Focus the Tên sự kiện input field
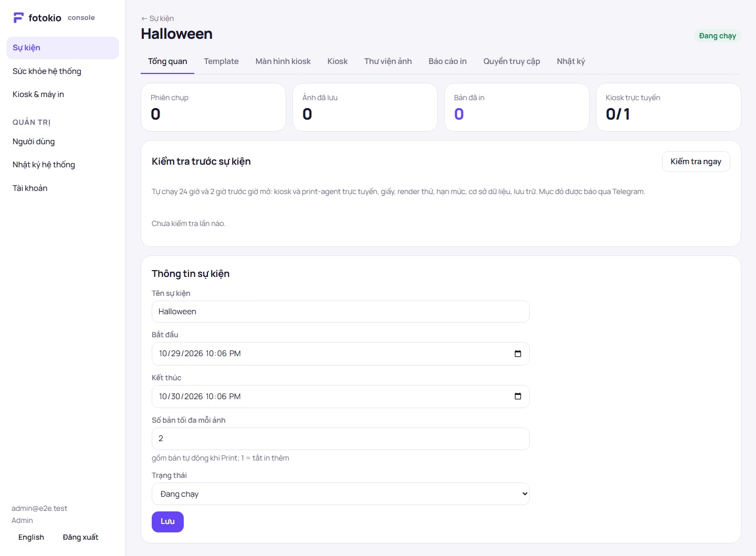756x556 pixels. 340,312
